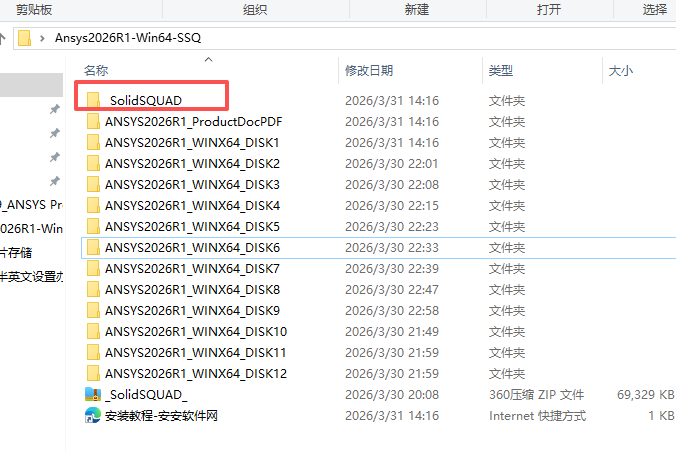Click the up-directory arrow button
The height and width of the screenshot is (453, 676).
[3, 38]
